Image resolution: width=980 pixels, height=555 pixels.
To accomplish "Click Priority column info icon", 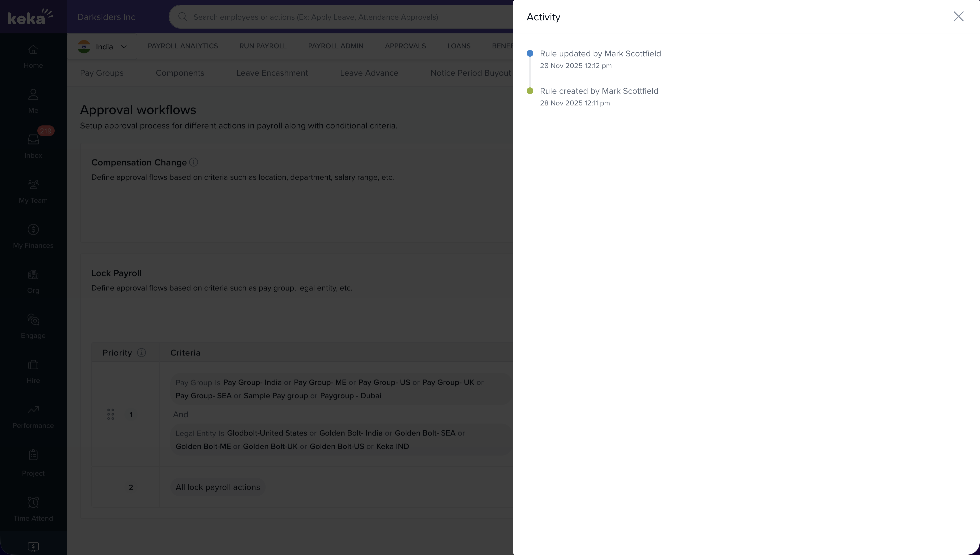I will coord(141,353).
